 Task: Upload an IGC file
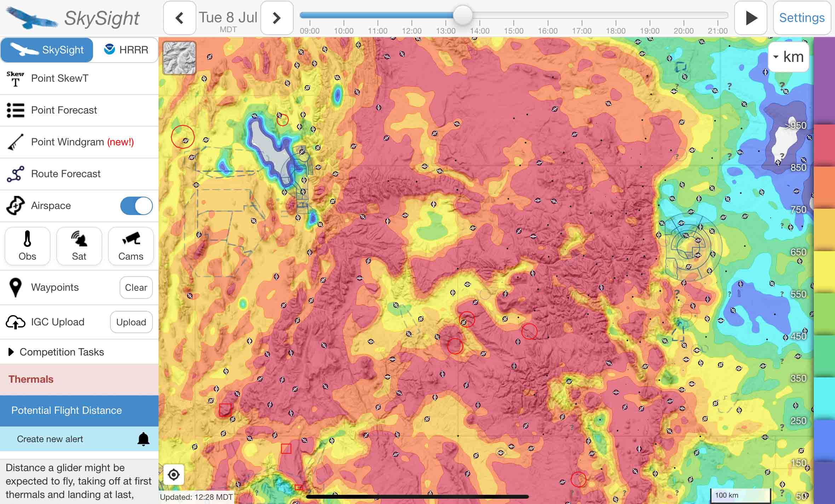click(x=131, y=322)
